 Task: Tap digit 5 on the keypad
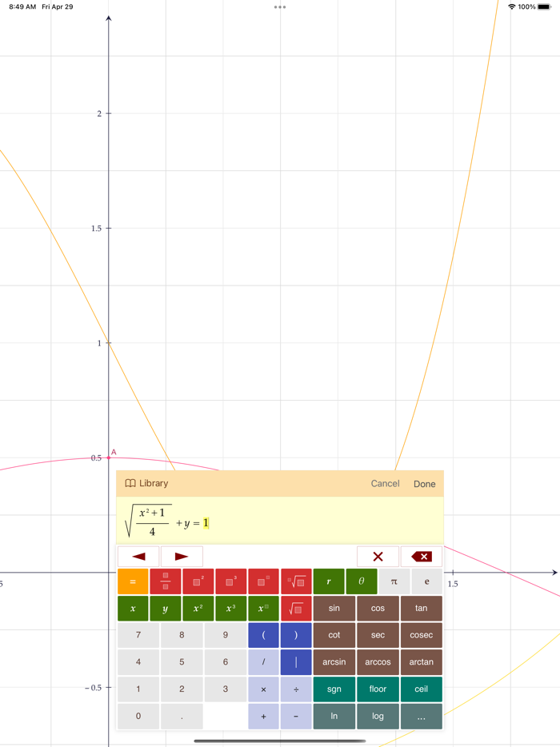point(182,662)
